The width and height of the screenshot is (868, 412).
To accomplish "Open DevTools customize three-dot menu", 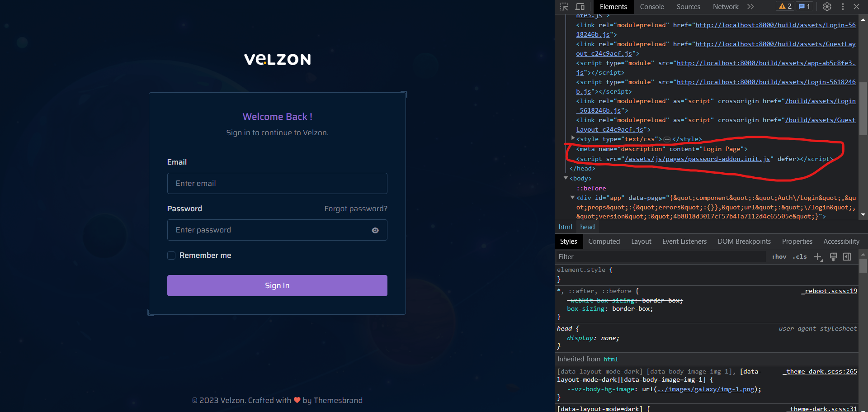I will coord(843,7).
